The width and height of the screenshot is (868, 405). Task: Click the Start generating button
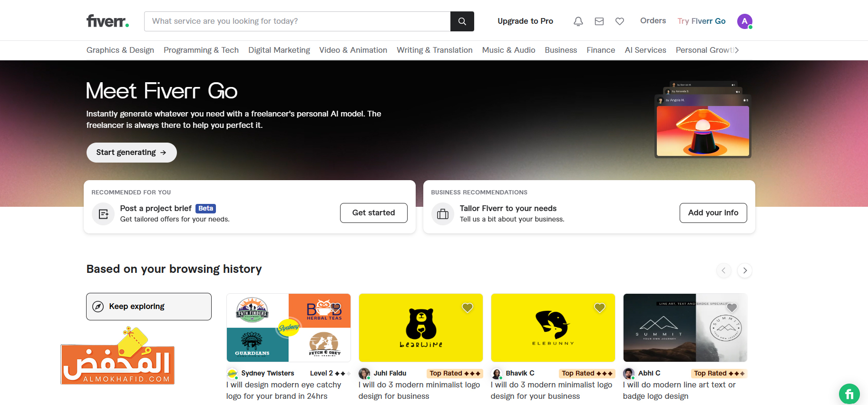tap(132, 153)
